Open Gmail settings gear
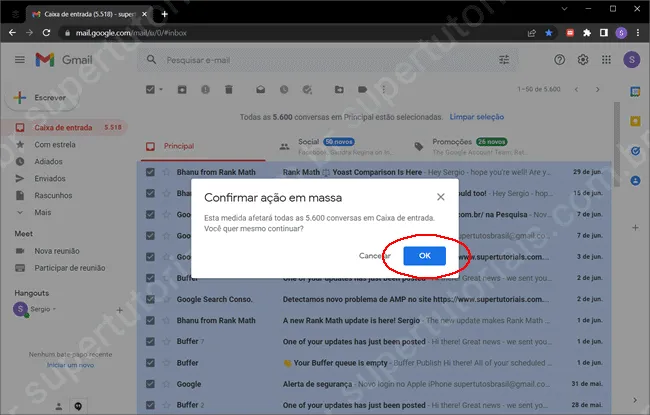 583,60
